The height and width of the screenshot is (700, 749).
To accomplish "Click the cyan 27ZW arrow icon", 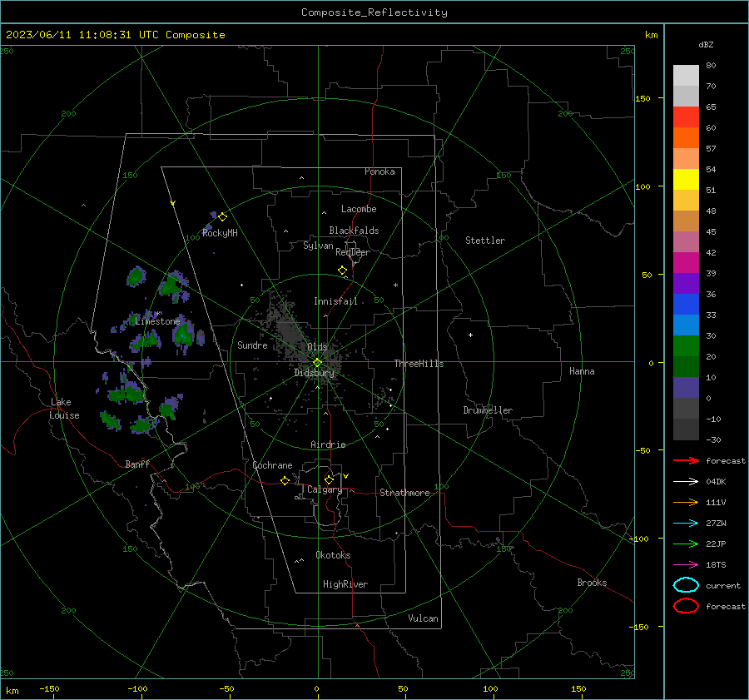I will [x=686, y=523].
